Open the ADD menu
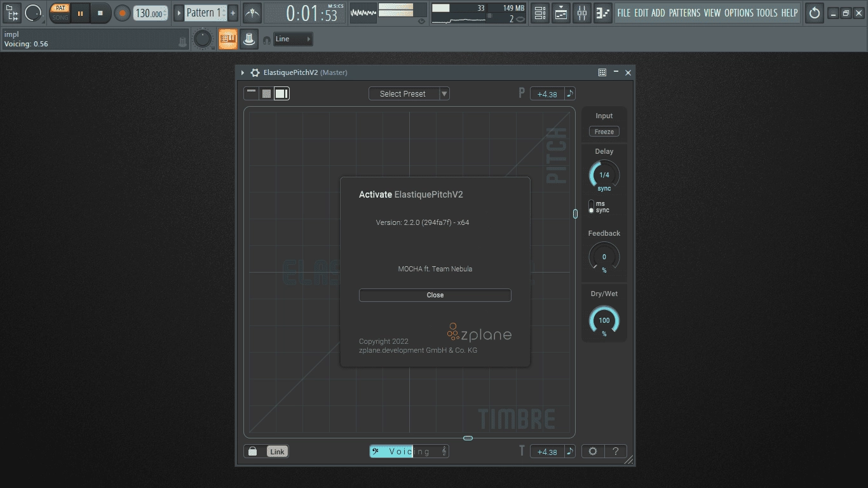Viewport: 868px width, 488px height. [658, 13]
